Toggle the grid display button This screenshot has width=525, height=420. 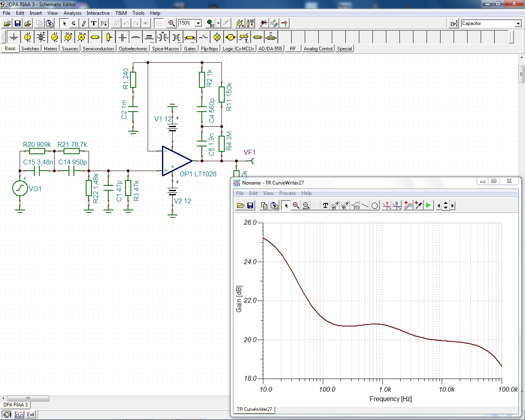click(x=159, y=23)
